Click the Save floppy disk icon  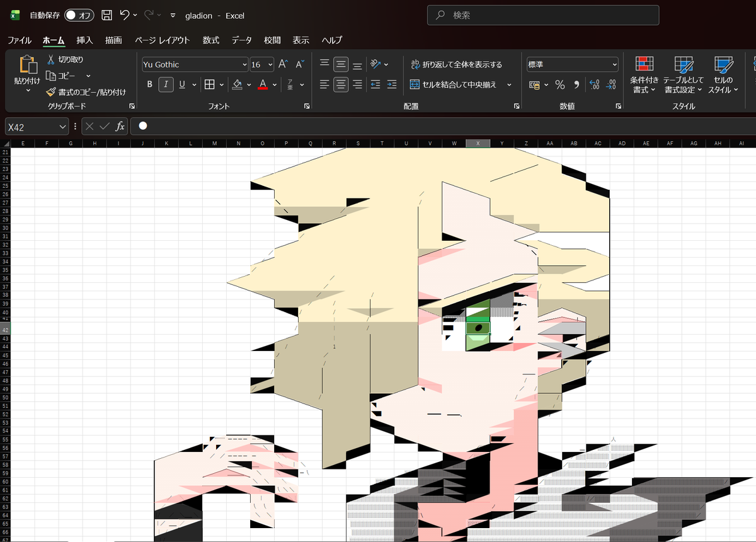click(x=107, y=15)
